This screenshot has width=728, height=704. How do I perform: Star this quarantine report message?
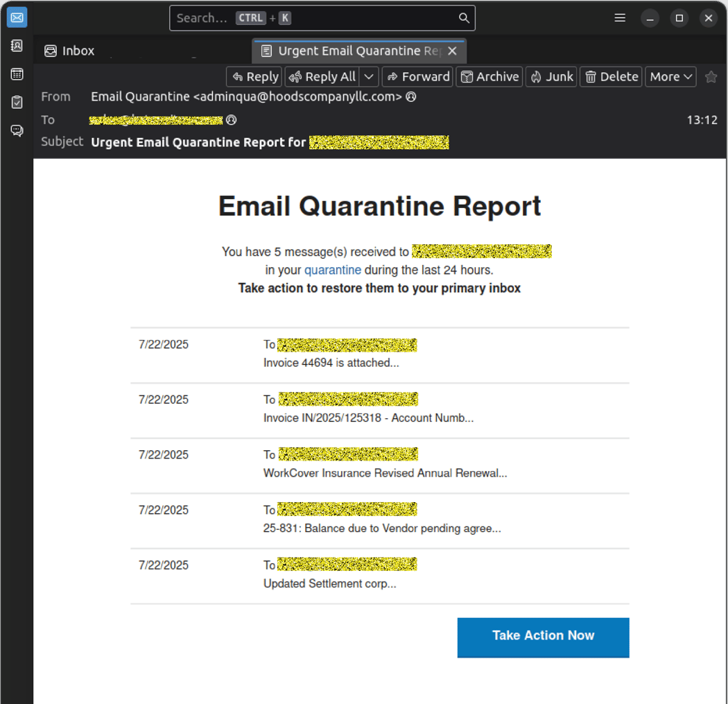click(x=711, y=76)
